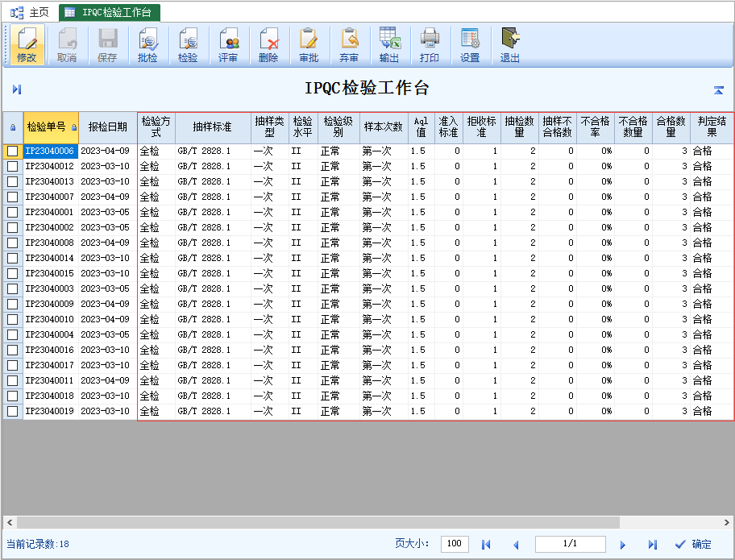Click the 取消 (Cancel) toolbar icon
Viewport: 735px width, 560px height.
[67, 45]
